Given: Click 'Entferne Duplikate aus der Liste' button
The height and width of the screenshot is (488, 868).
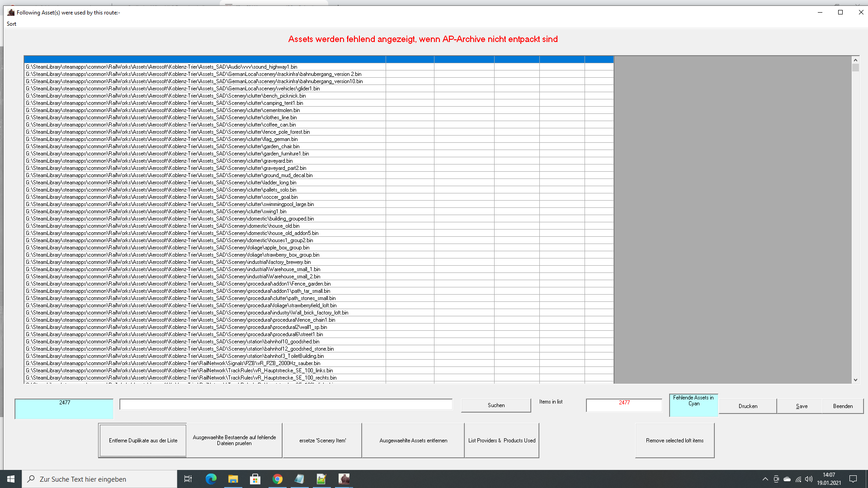Looking at the screenshot, I should pyautogui.click(x=143, y=441).
